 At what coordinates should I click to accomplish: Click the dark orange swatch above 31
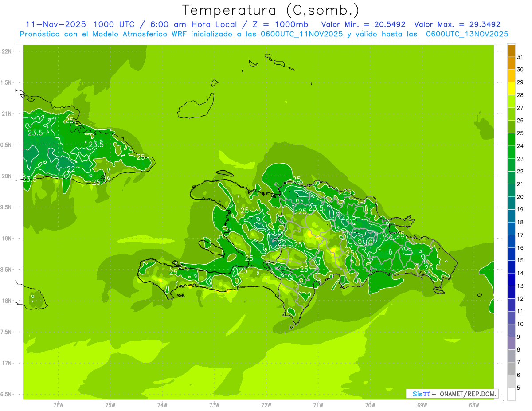511,50
